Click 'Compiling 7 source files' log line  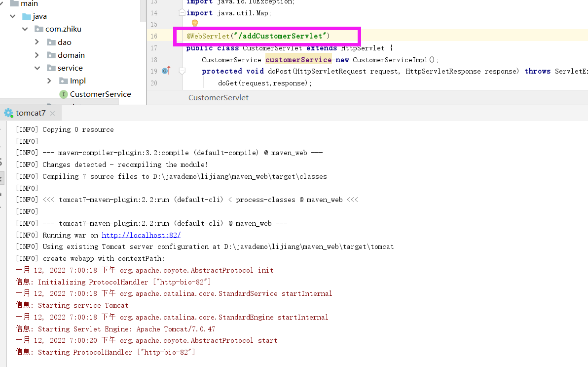171,176
